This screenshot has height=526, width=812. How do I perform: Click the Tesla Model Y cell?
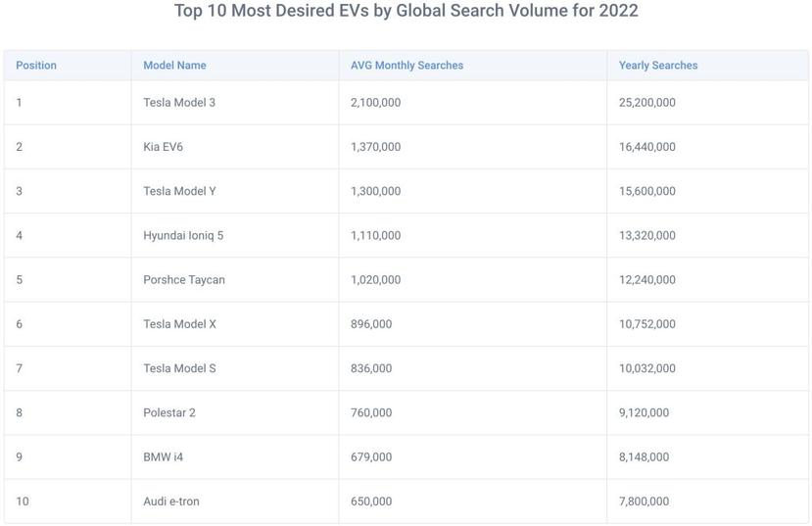click(x=179, y=191)
